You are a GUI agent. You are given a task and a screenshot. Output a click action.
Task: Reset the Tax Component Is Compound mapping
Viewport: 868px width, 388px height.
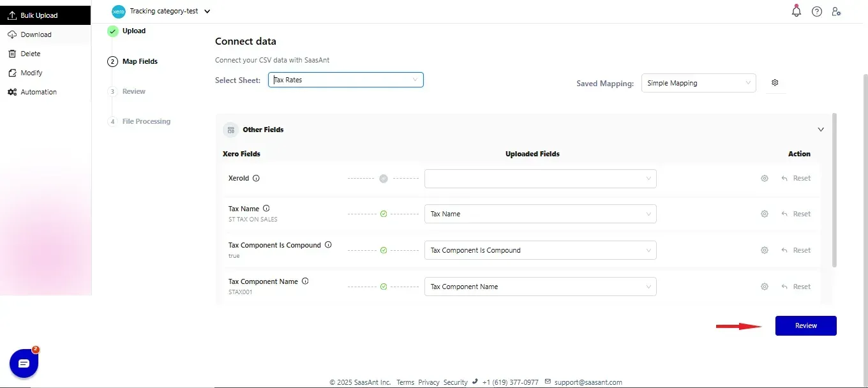[x=796, y=251]
